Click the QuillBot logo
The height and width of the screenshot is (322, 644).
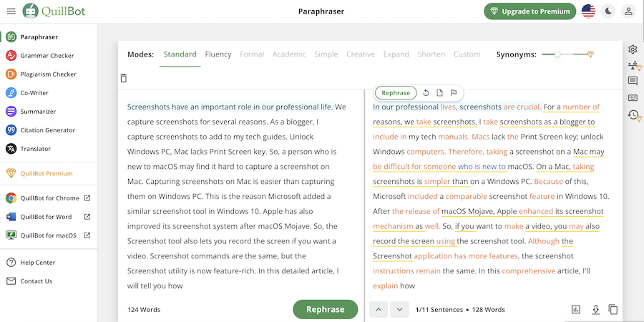point(54,11)
